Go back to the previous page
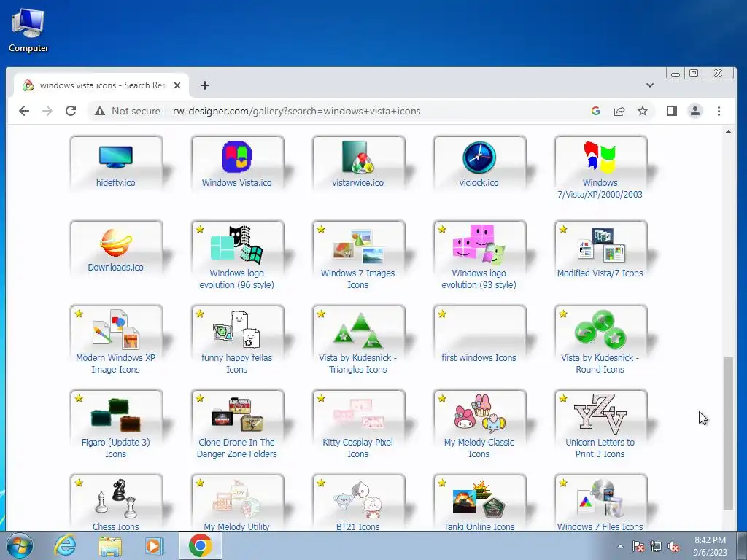 coord(24,111)
